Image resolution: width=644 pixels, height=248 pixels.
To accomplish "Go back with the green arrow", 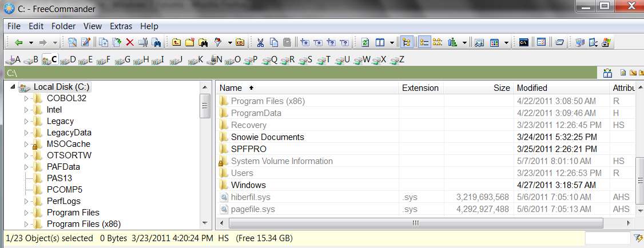I will tap(18, 42).
